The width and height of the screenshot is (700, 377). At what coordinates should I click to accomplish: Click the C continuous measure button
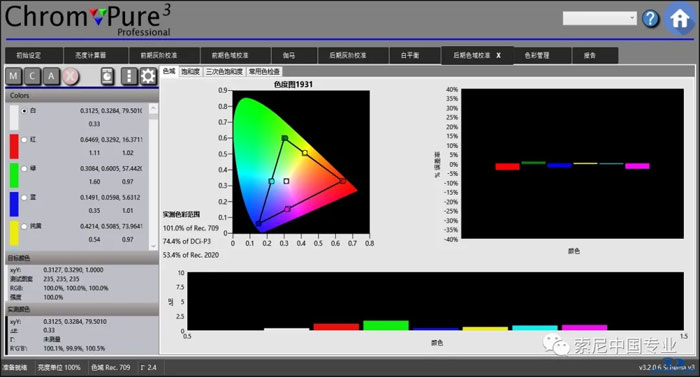(x=32, y=76)
